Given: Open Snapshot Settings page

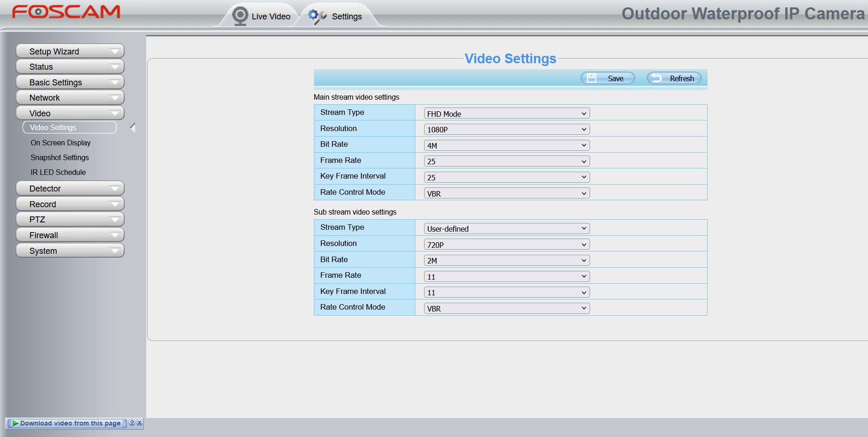Looking at the screenshot, I should (x=59, y=157).
